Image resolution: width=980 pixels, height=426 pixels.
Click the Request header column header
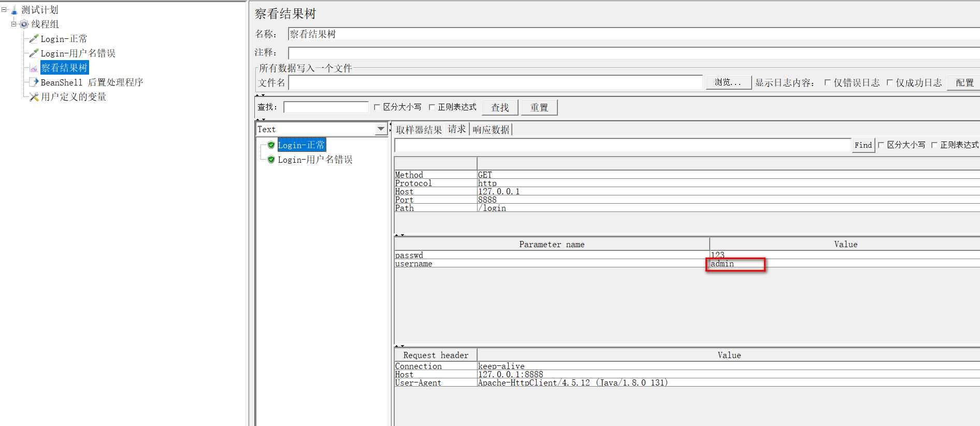(436, 355)
